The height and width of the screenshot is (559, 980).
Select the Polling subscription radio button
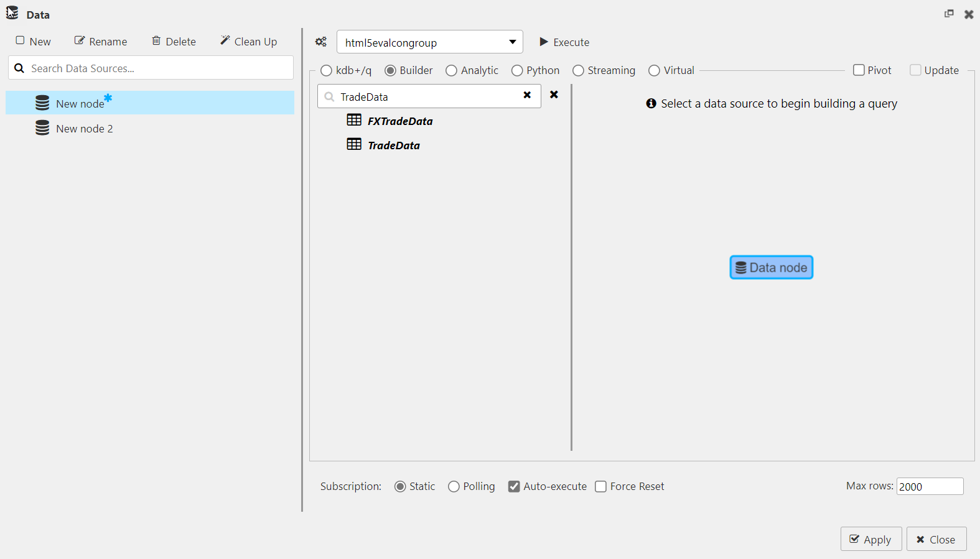click(454, 486)
